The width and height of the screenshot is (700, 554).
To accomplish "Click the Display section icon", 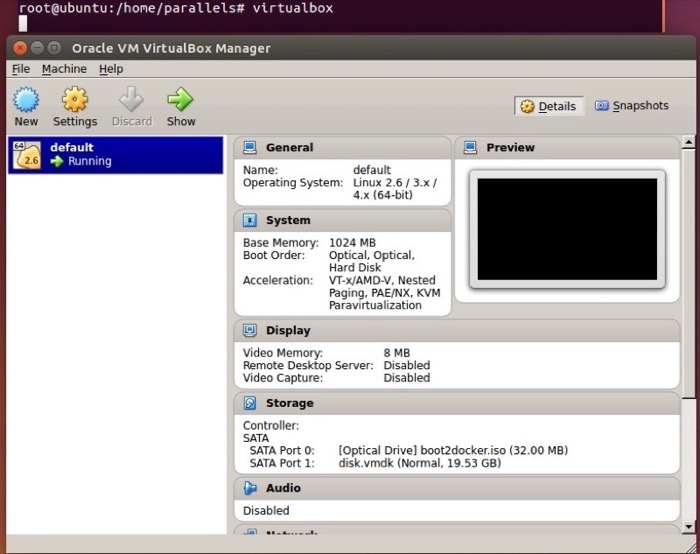I will click(250, 330).
